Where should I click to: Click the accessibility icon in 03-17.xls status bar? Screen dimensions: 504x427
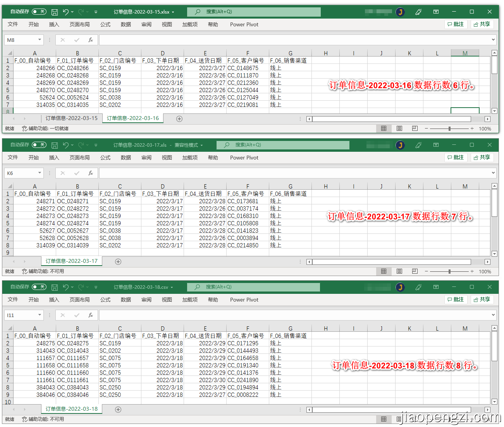24,271
